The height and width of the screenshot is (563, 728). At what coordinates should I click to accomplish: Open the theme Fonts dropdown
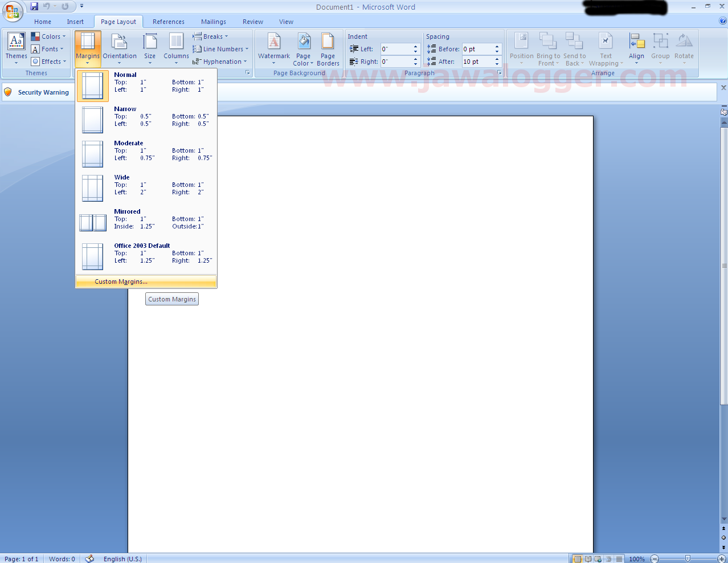(x=48, y=49)
